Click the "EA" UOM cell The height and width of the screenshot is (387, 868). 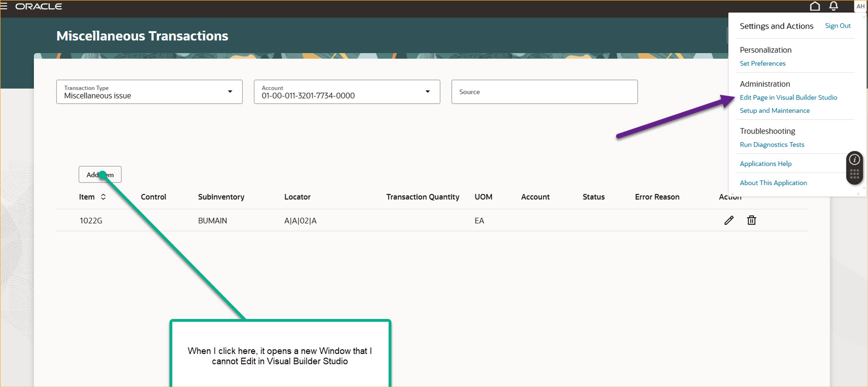point(479,221)
